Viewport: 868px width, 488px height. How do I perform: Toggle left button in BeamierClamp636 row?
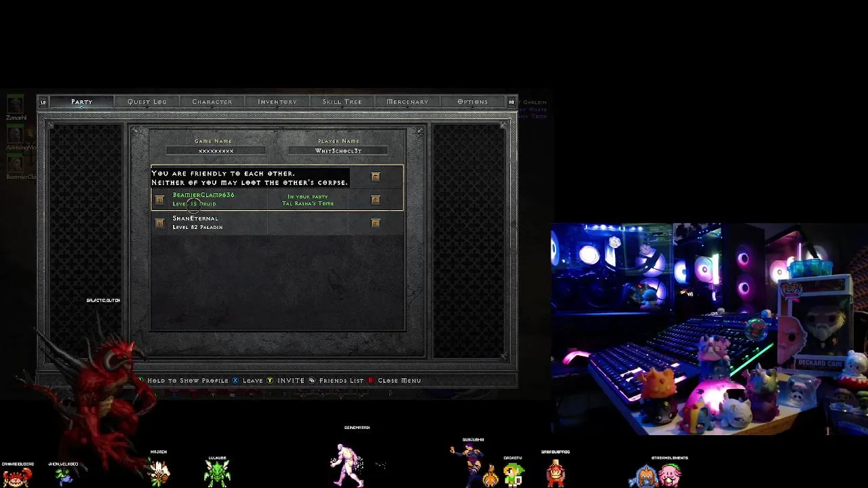tap(159, 200)
